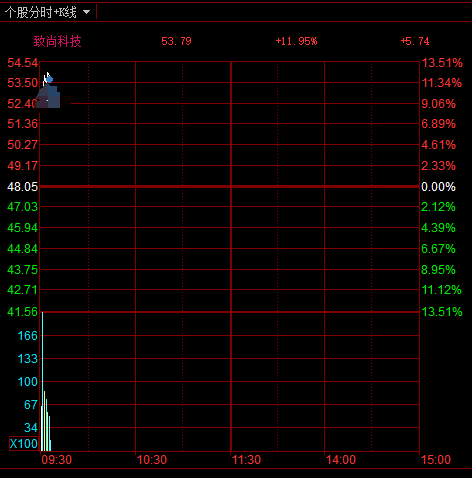The height and width of the screenshot is (478, 472).
Task: Click the yellow volume bar at open
Action: tap(44, 421)
